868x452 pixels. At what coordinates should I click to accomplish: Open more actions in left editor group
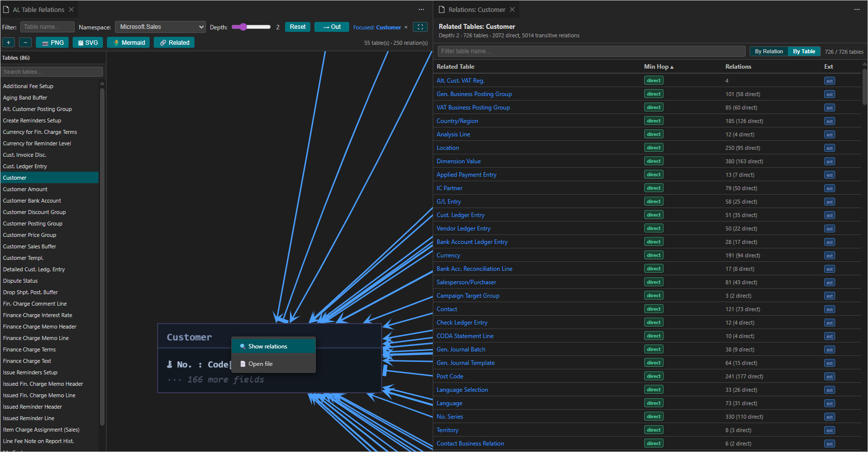421,9
